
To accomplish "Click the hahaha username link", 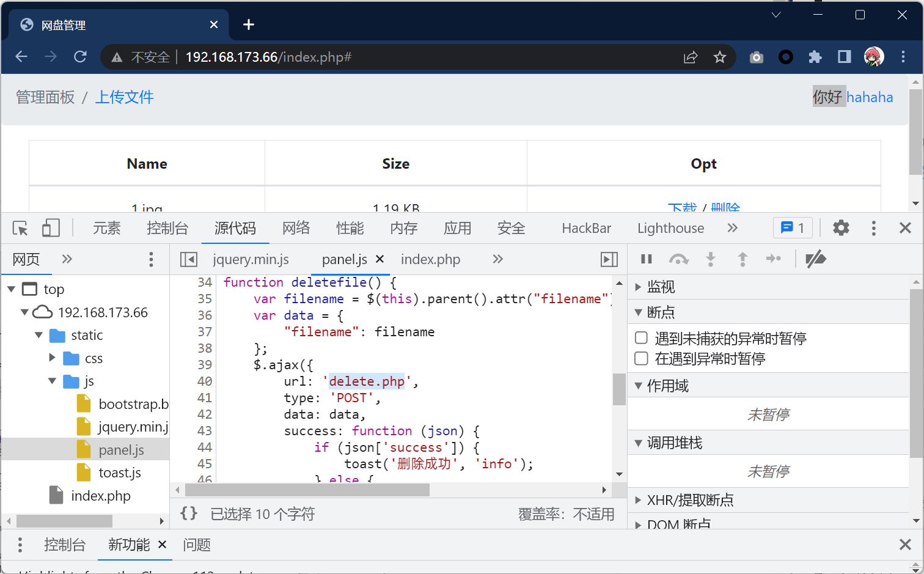I will [869, 97].
